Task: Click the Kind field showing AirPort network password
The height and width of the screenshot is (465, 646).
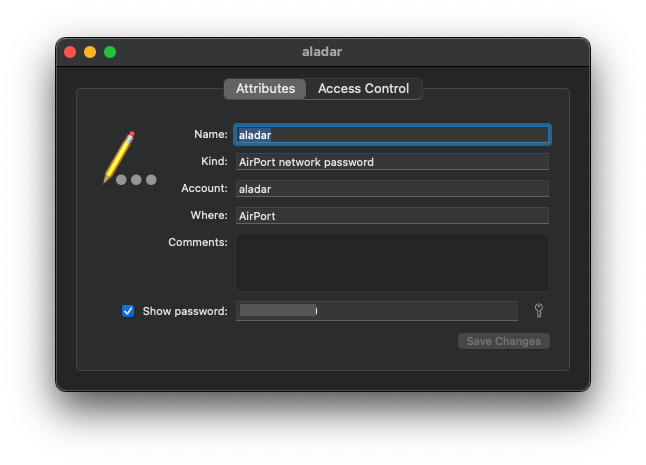Action: click(391, 162)
